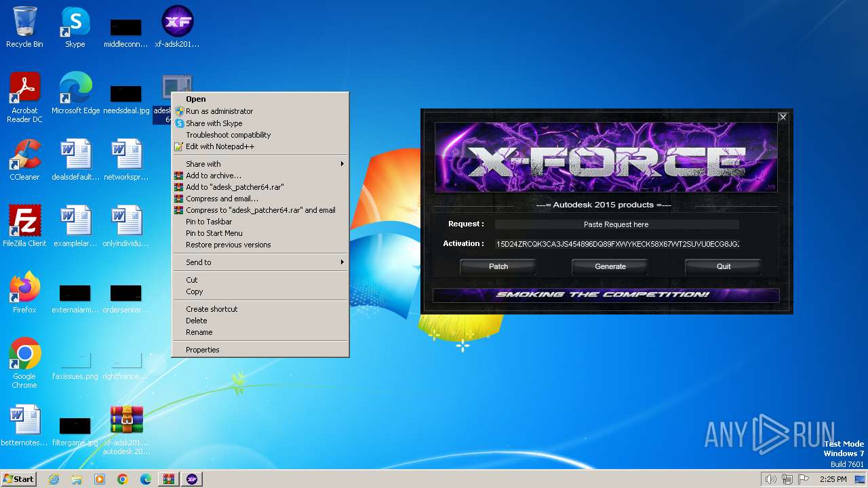Click the Request input field
868x488 pixels.
(x=616, y=224)
